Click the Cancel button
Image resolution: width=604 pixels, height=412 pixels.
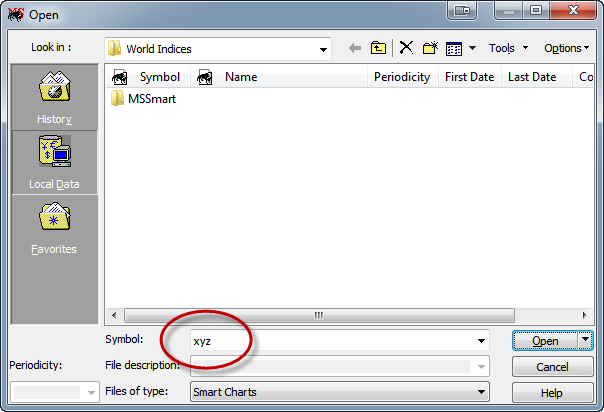[x=552, y=367]
